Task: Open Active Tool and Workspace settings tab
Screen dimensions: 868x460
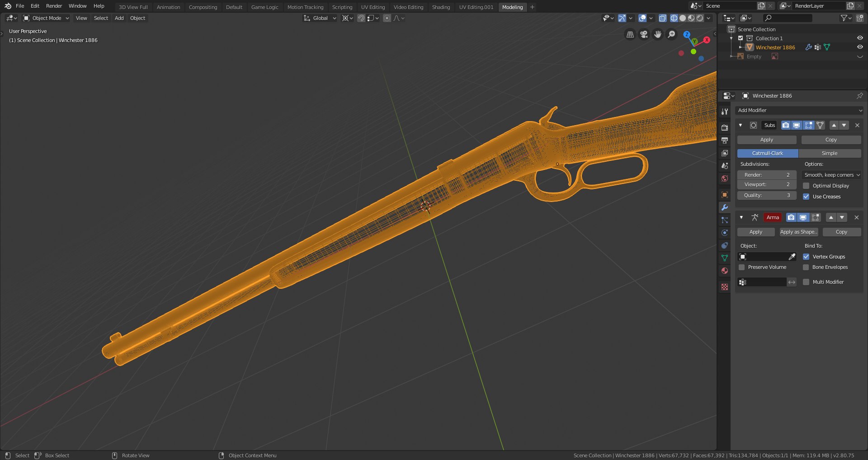Action: pos(725,112)
